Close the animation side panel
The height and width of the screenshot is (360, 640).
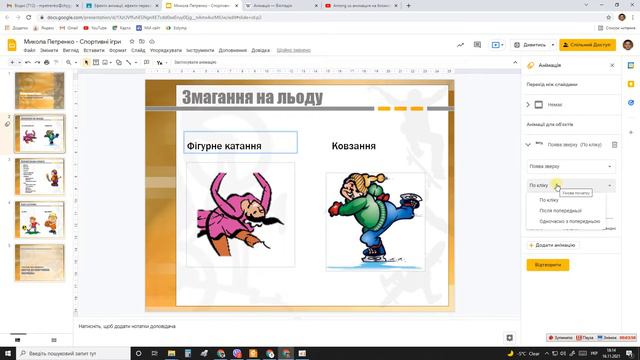[x=612, y=65]
